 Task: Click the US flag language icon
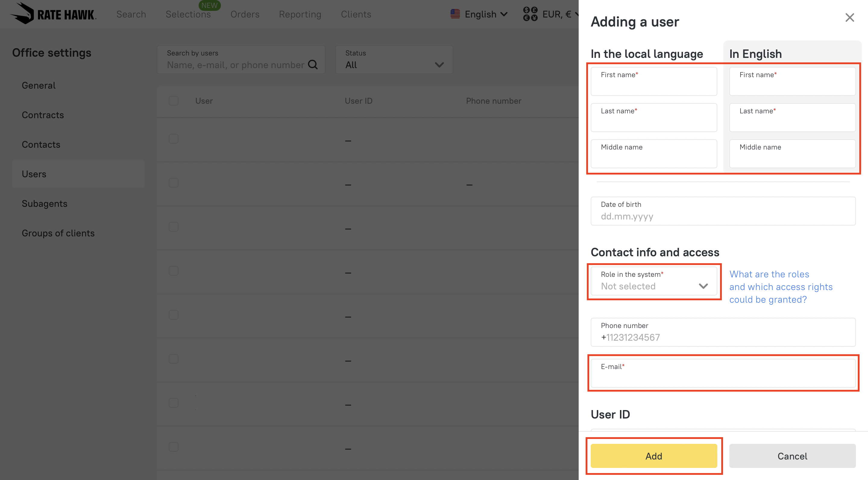(x=455, y=14)
